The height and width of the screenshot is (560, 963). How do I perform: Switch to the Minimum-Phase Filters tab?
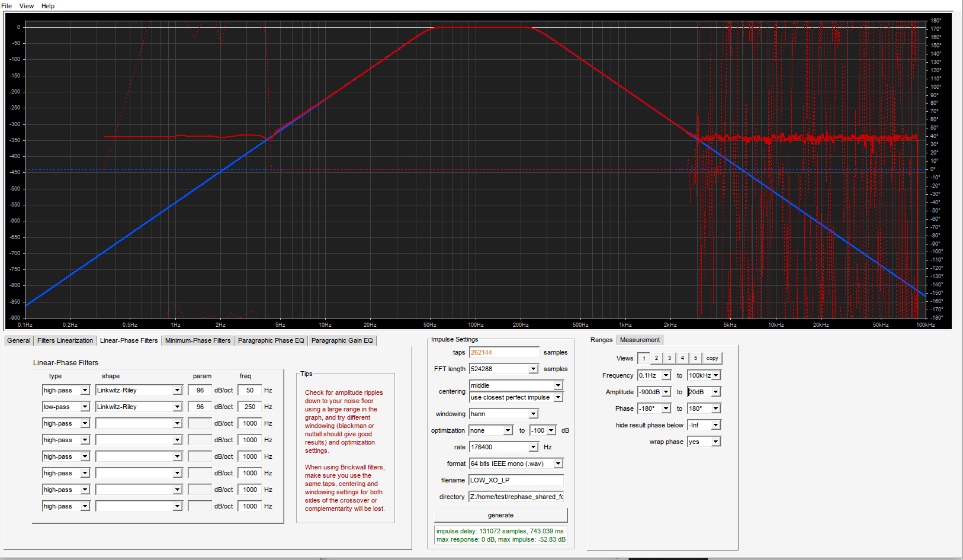pos(198,340)
